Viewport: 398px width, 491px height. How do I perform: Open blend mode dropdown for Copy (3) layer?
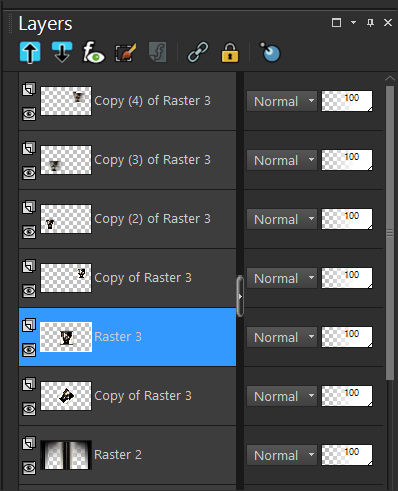(282, 160)
